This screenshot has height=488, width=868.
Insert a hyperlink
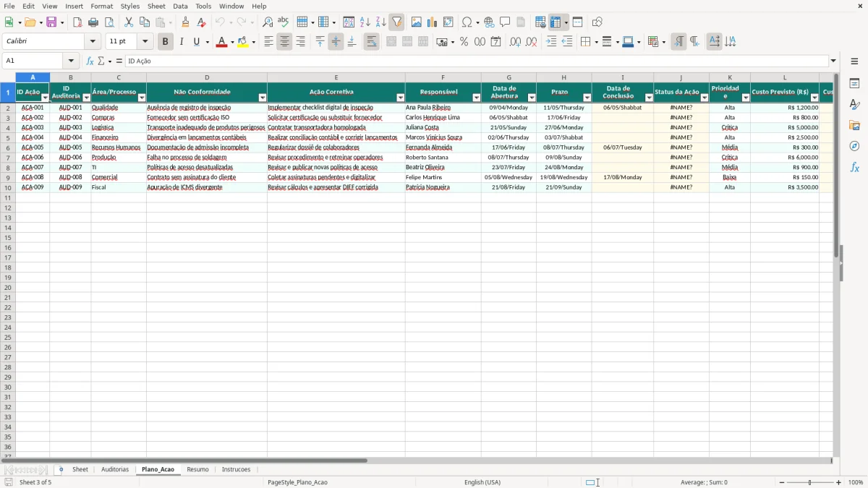[x=489, y=22]
